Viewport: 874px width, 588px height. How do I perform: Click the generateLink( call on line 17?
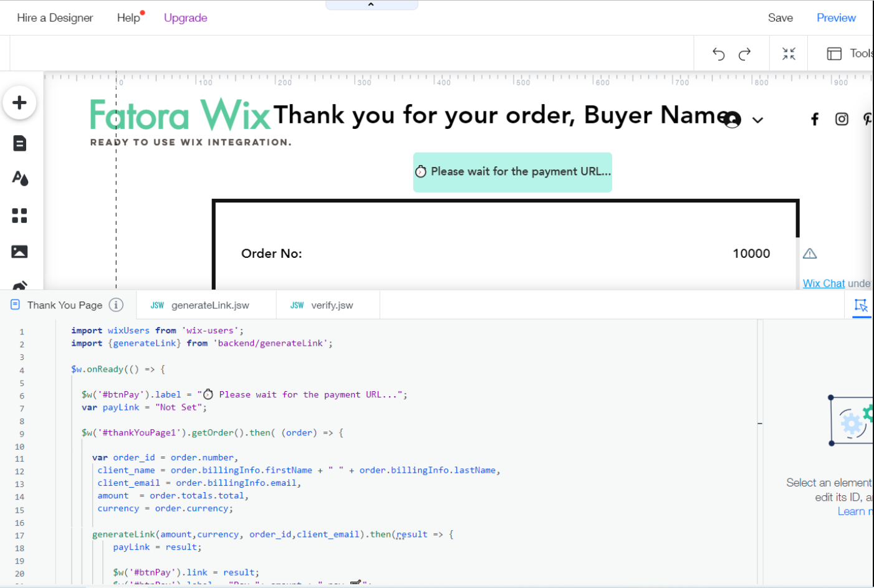(126, 534)
